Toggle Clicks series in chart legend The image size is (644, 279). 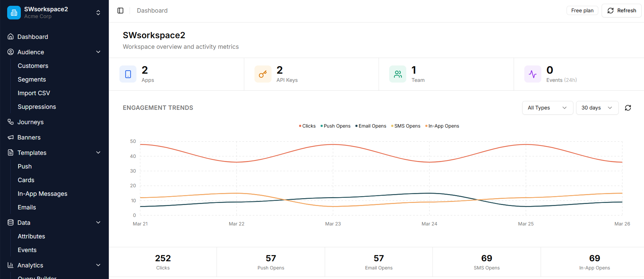point(307,126)
